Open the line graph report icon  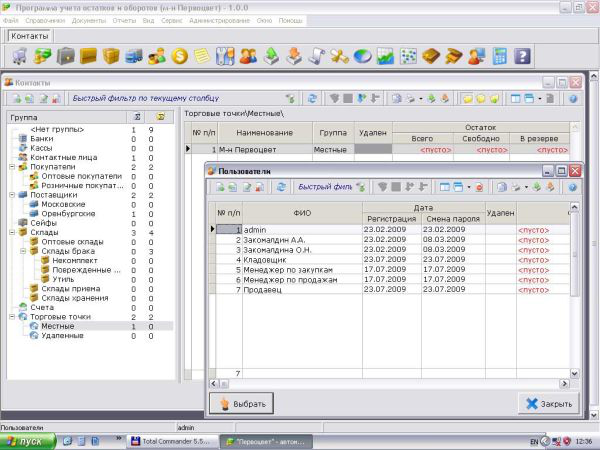pos(385,57)
